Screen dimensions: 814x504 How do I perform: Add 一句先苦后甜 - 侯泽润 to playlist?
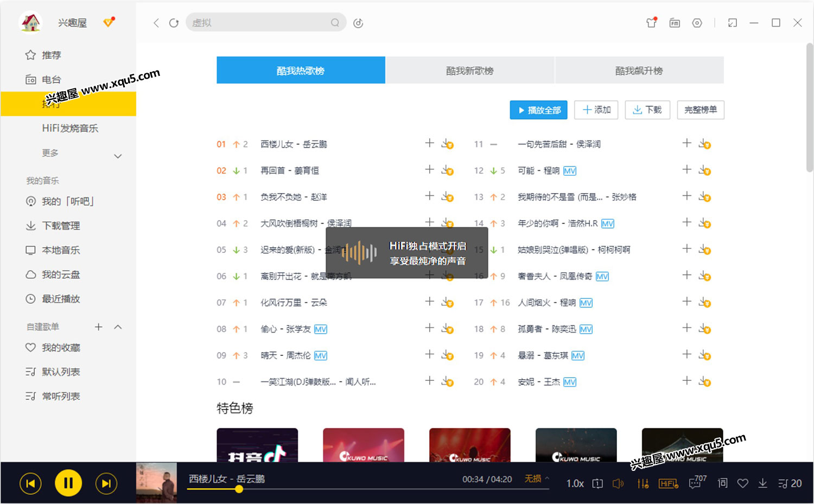pyautogui.click(x=686, y=143)
